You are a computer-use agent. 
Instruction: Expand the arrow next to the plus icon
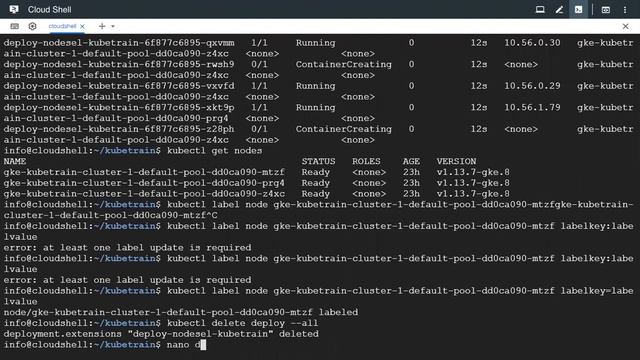pyautogui.click(x=113, y=26)
